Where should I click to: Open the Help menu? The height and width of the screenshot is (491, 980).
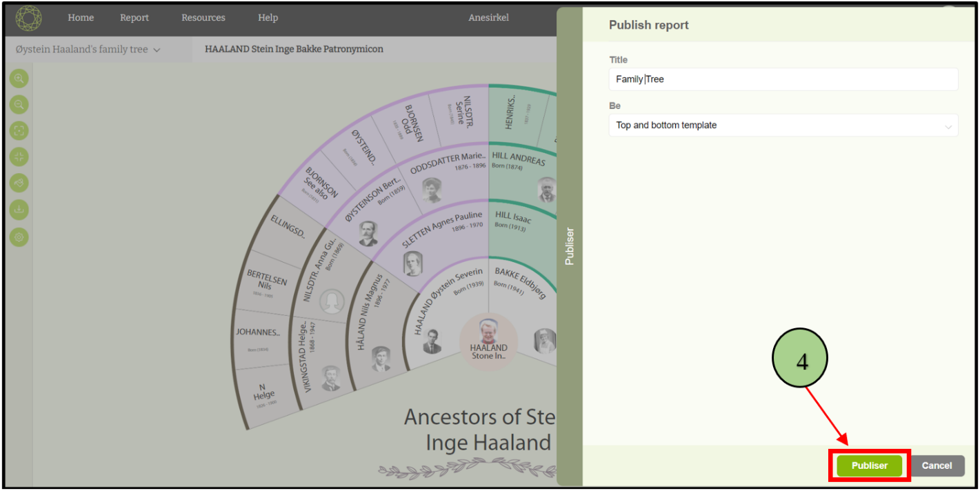[268, 18]
